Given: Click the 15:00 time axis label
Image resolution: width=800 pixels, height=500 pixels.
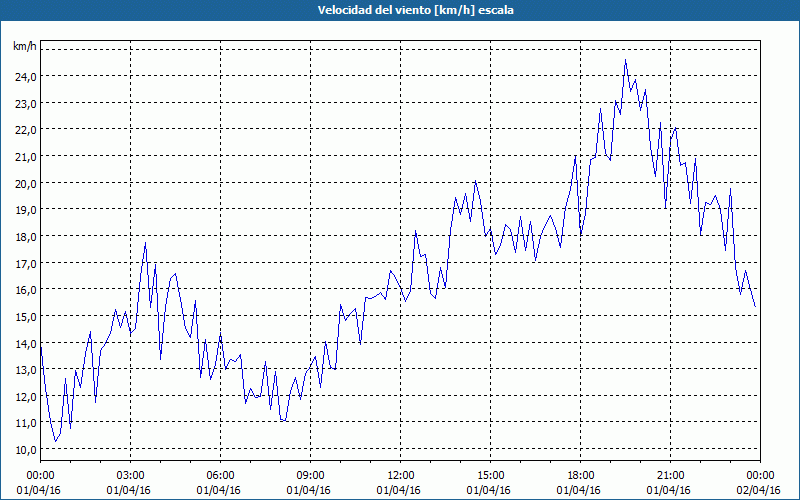Looking at the screenshot, I should coord(490,476).
